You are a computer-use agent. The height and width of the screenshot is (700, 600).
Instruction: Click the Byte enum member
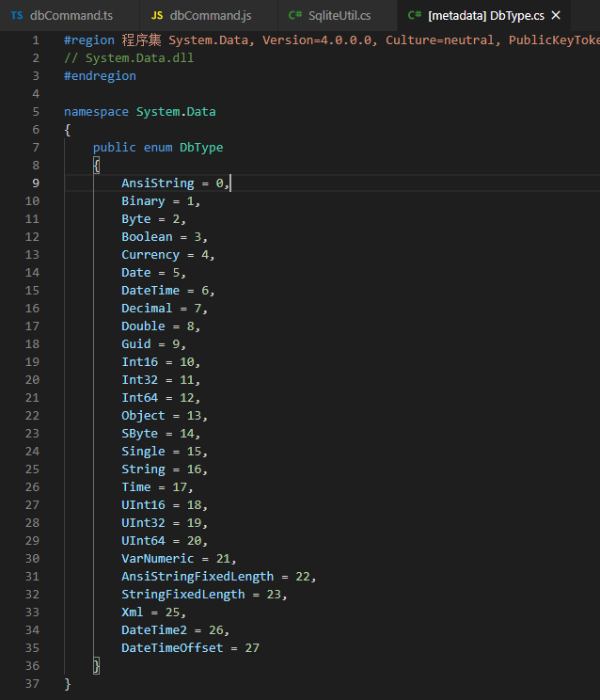click(136, 218)
